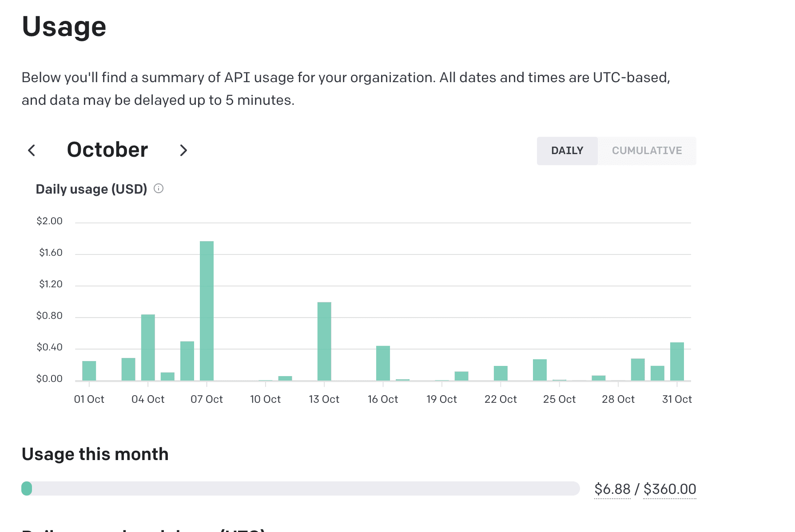This screenshot has height=532, width=795.
Task: Open the Daily usage info tooltip
Action: (x=159, y=188)
